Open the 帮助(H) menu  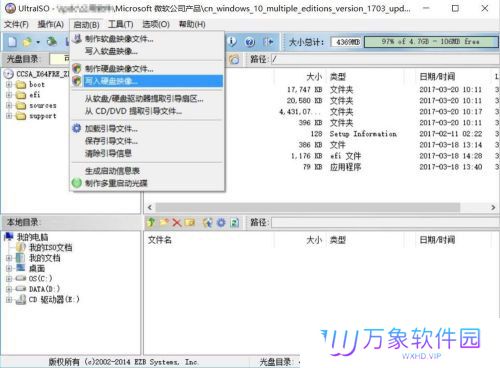[x=192, y=24]
